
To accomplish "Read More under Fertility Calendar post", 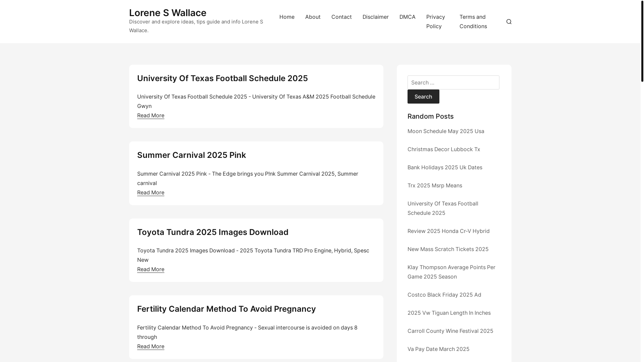I will pos(151,346).
